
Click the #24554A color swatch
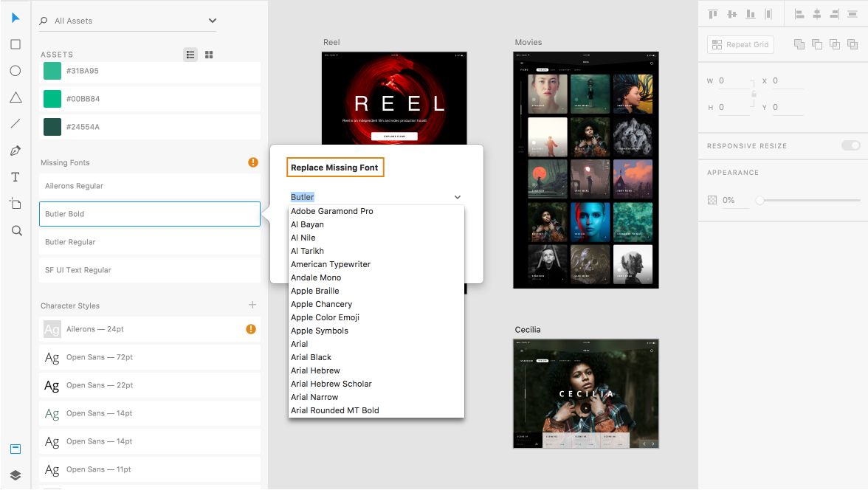click(x=52, y=127)
